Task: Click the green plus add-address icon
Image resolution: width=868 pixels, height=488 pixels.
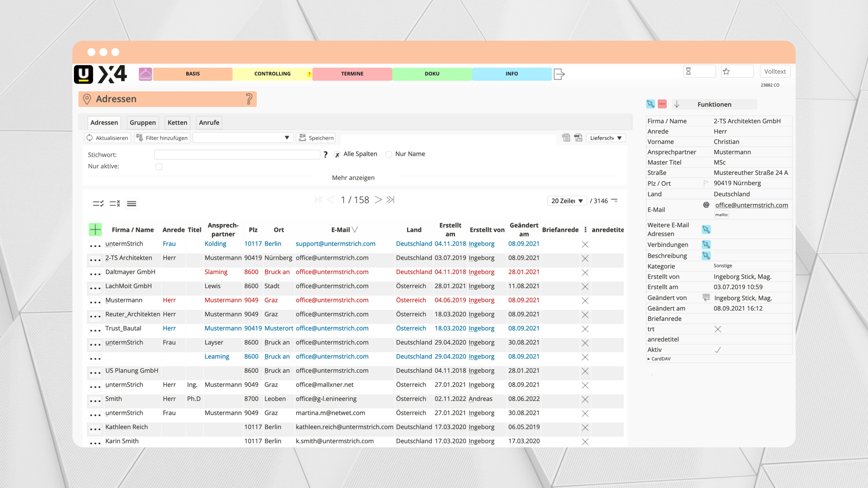Action: tap(95, 229)
